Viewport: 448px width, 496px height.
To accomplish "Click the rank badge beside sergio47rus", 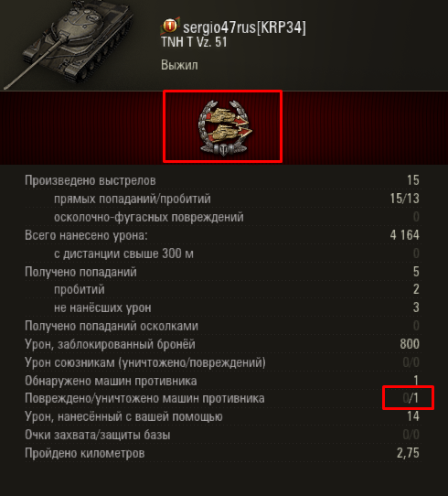I will pos(170,26).
